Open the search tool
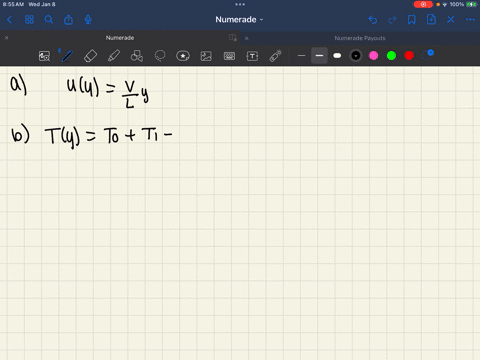The image size is (480, 360). 49,20
